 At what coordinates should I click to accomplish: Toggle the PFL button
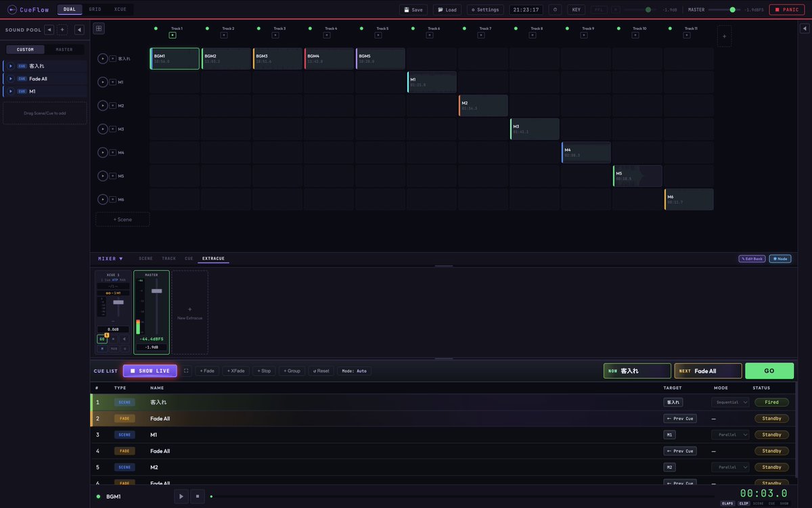coord(598,9)
